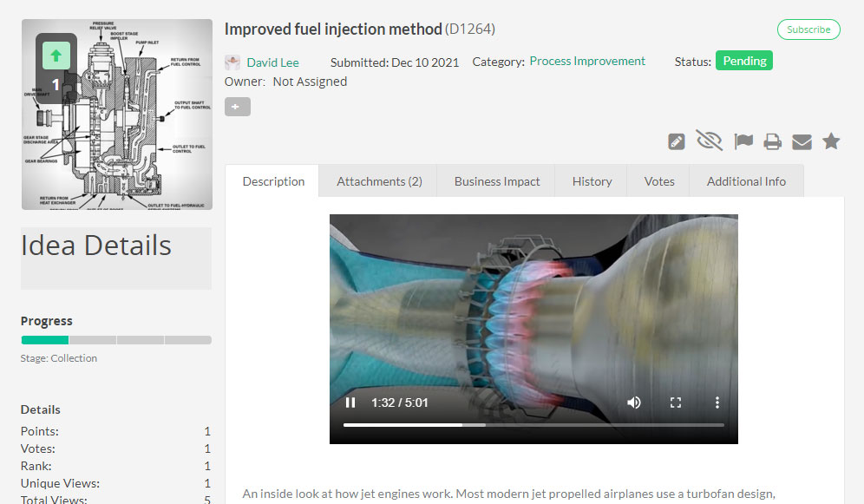Click the vote count number 1
This screenshot has height=504, width=864.
[56, 84]
